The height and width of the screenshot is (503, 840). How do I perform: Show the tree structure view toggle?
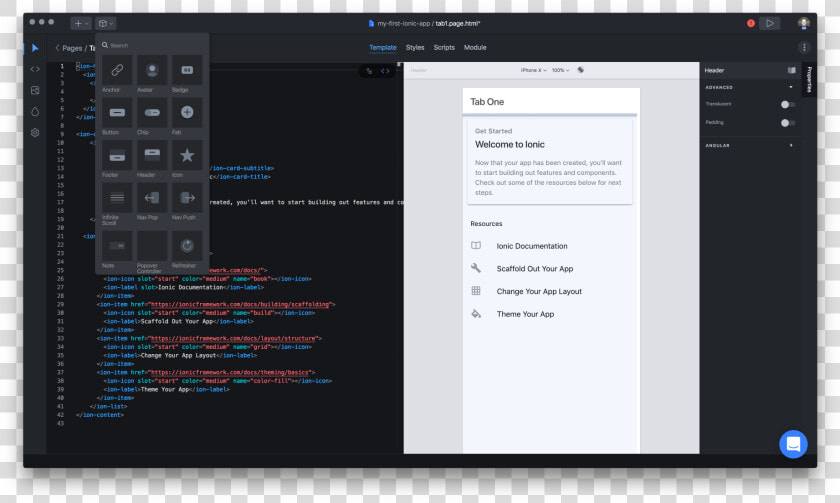point(369,71)
